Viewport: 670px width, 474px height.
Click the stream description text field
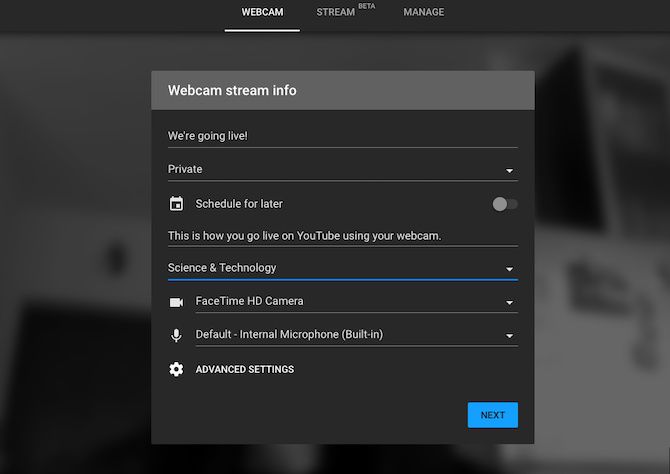pyautogui.click(x=342, y=236)
